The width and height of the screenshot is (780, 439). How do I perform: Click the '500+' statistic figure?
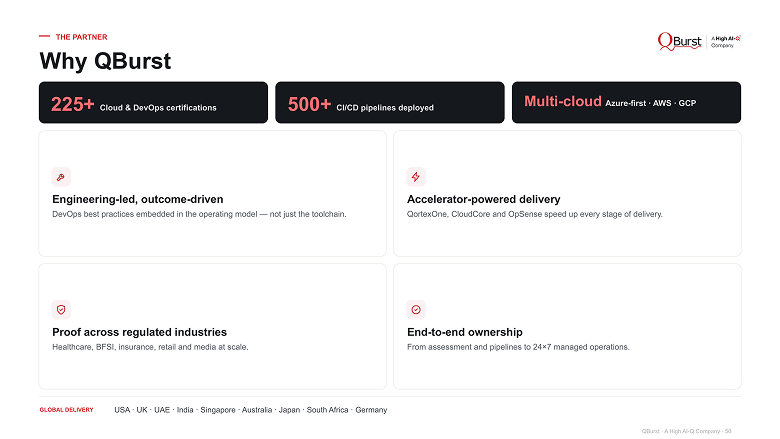click(x=309, y=104)
